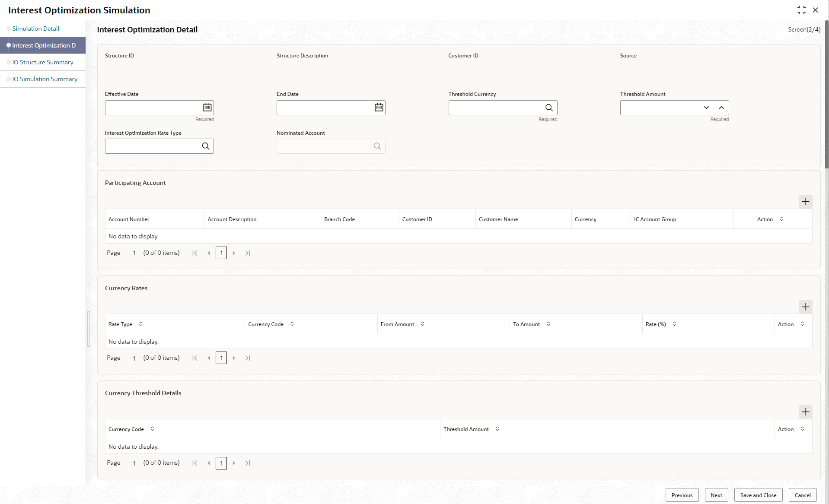
Task: Go to previous page of Currency Threshold Details
Action: click(x=209, y=463)
